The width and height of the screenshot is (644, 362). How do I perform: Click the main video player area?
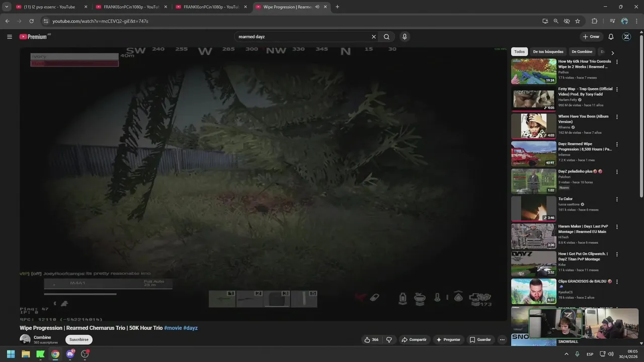tap(264, 184)
